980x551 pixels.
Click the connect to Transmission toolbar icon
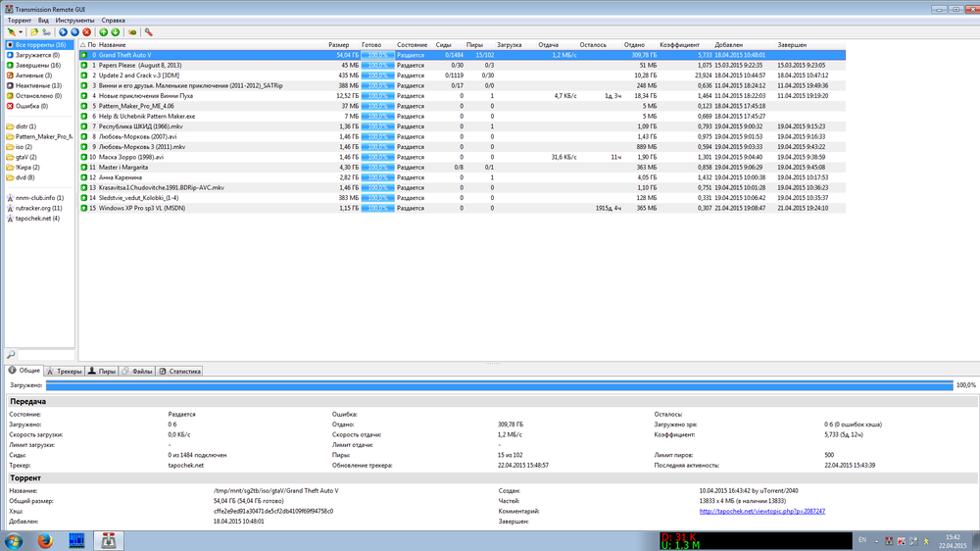click(11, 32)
